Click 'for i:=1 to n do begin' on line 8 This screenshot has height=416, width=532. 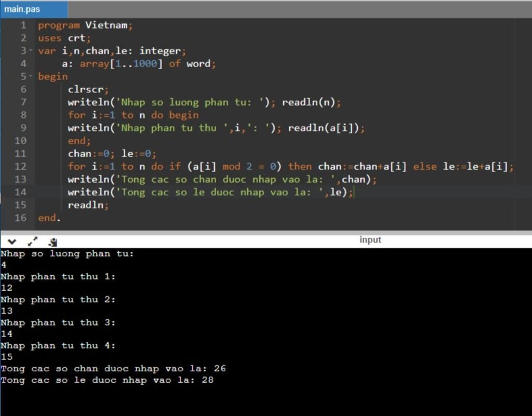click(x=133, y=115)
